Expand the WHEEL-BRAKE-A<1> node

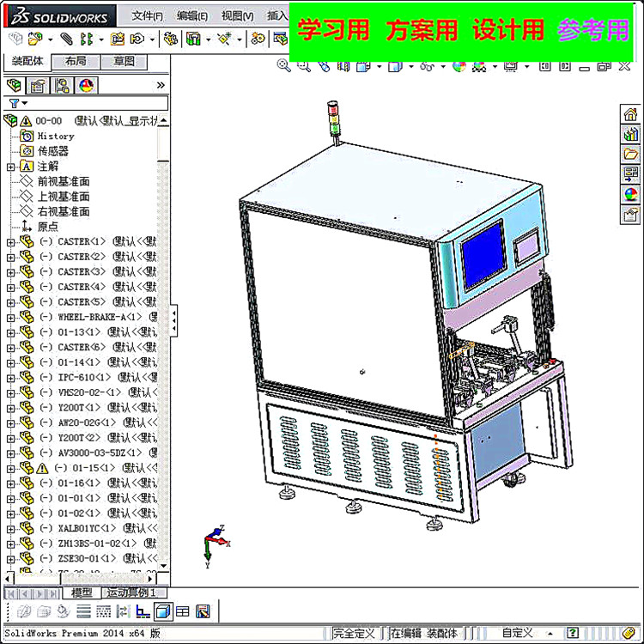(10, 318)
